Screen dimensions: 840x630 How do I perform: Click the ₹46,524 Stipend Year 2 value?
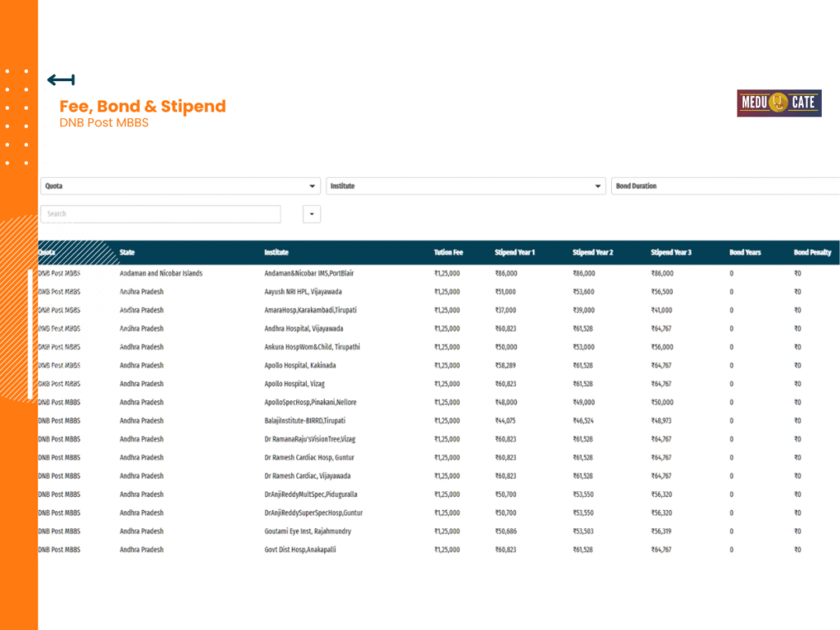pyautogui.click(x=583, y=421)
